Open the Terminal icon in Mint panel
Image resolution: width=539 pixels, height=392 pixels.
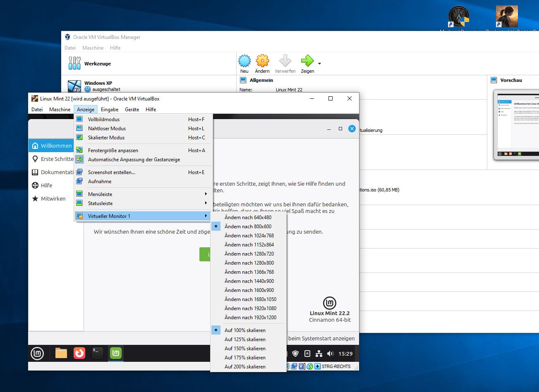[x=98, y=353]
